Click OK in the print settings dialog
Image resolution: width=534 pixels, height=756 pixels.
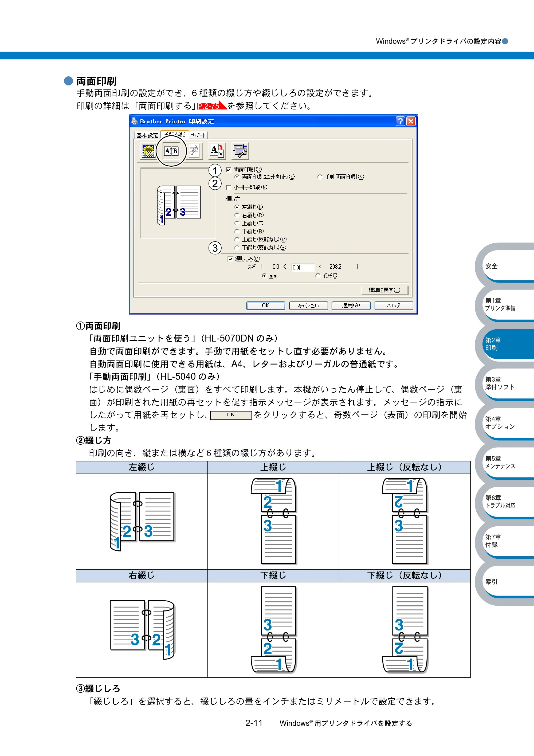tap(265, 305)
